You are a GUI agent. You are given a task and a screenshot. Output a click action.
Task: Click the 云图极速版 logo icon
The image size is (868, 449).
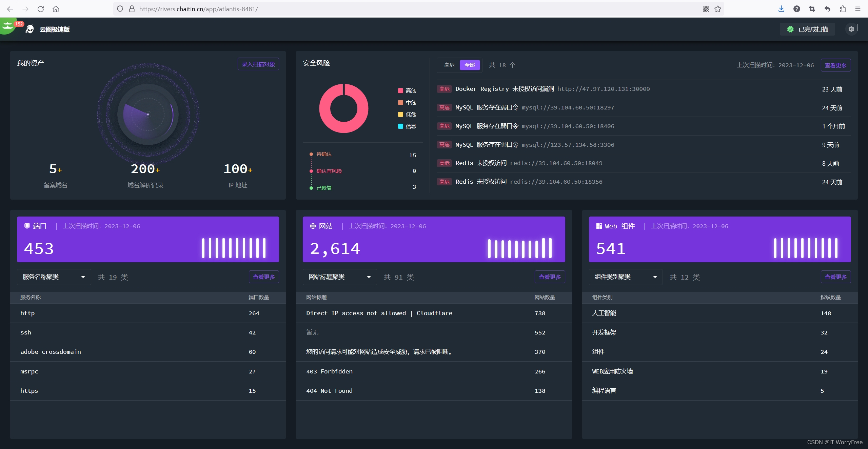pos(30,29)
